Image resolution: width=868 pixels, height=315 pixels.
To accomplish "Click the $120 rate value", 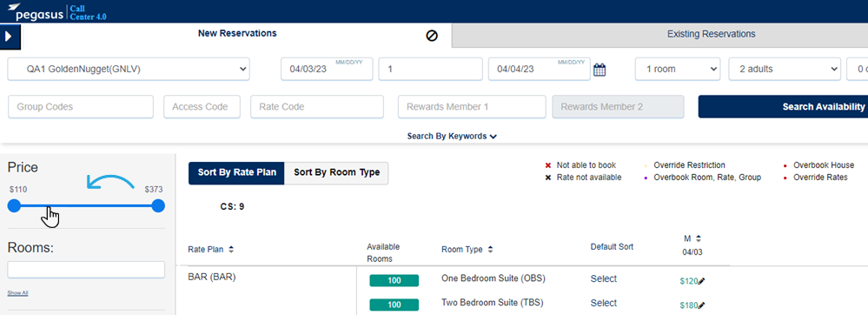I will (689, 281).
